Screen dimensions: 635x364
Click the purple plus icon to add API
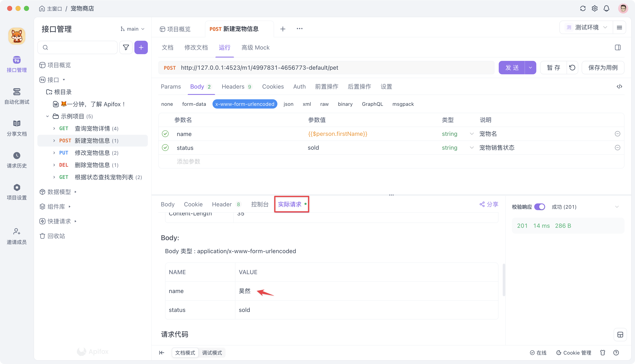[x=141, y=47]
